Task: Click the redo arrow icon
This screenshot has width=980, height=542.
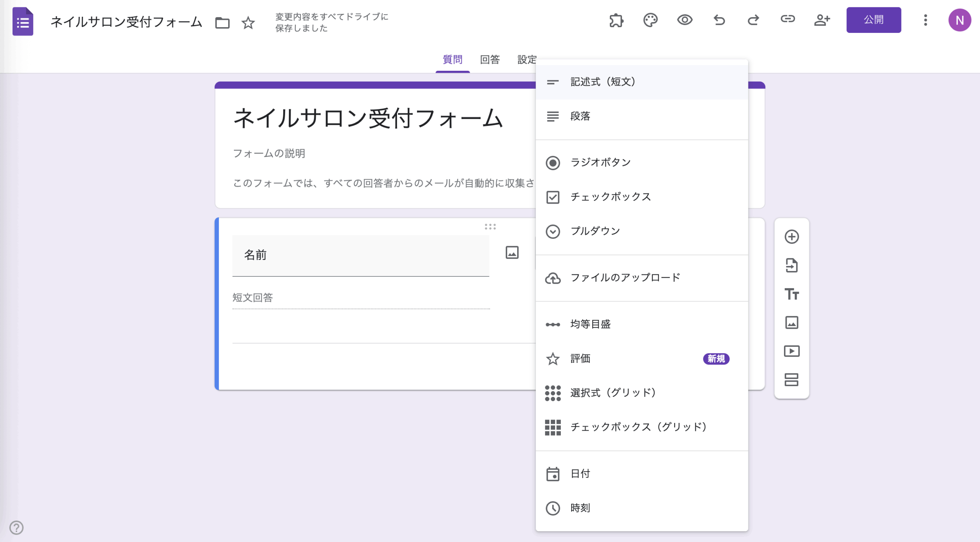Action: (753, 20)
